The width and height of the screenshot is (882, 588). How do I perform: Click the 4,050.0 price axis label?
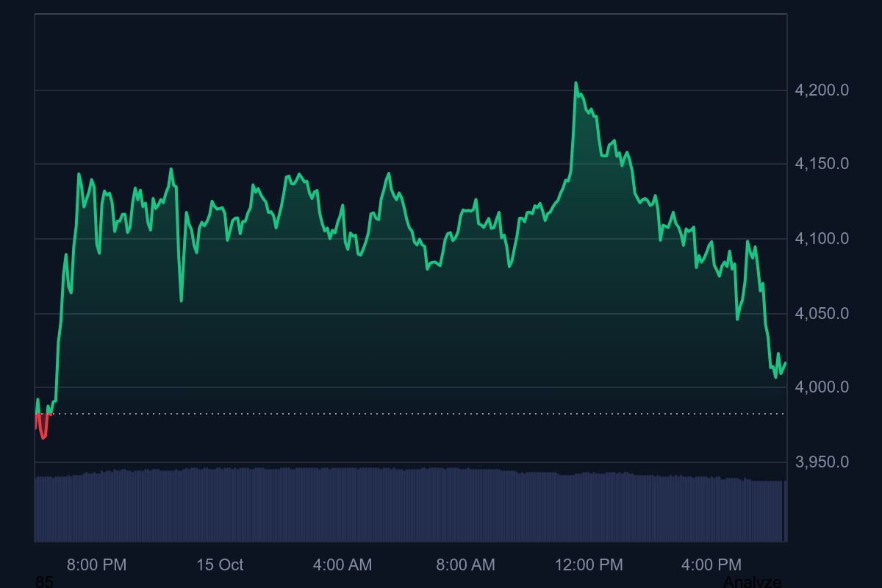(822, 314)
